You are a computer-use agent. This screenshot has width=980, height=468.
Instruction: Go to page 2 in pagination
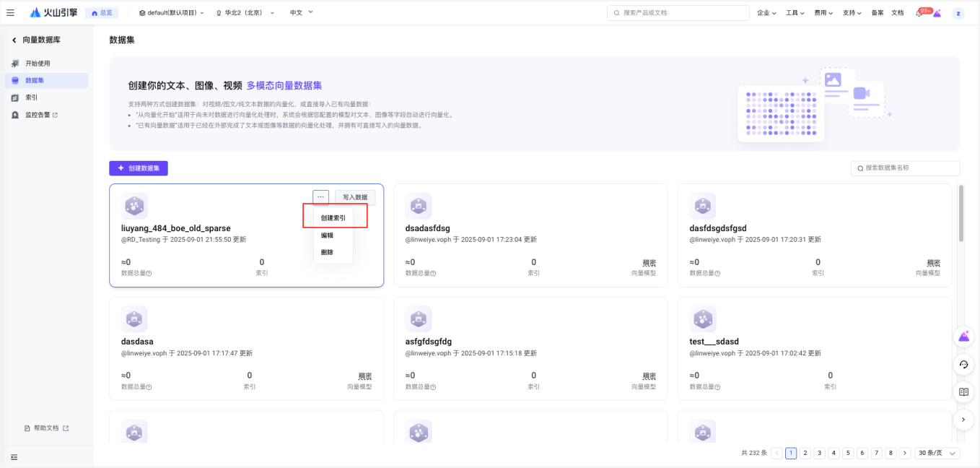pos(805,453)
